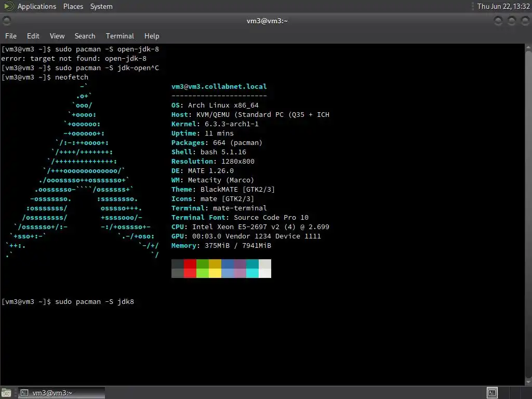Open the terminal's View menu
The image size is (532, 399).
57,36
